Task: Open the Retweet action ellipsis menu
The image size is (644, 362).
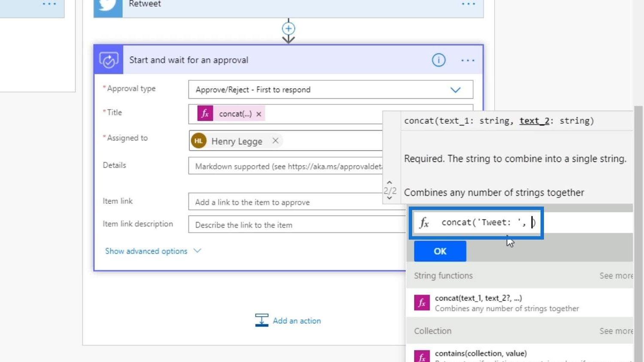Action: pyautogui.click(x=468, y=4)
